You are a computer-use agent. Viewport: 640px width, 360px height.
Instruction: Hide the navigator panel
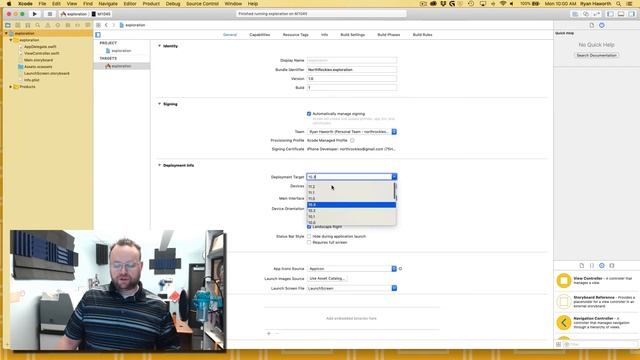coord(610,14)
